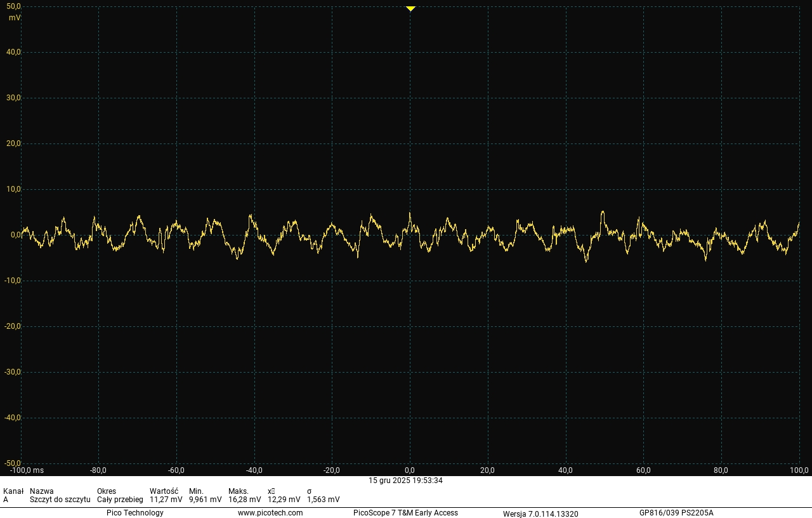Select the 50,0 label atop the voltage axis
The height and width of the screenshot is (518, 812).
[13, 6]
